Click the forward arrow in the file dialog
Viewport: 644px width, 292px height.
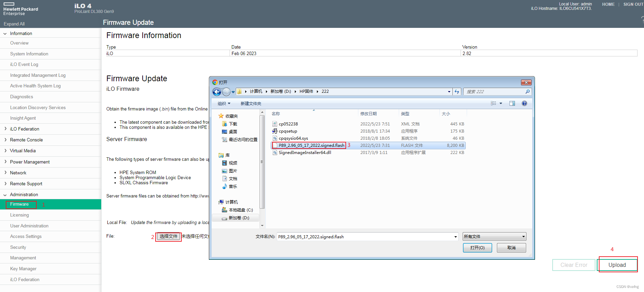pyautogui.click(x=226, y=92)
